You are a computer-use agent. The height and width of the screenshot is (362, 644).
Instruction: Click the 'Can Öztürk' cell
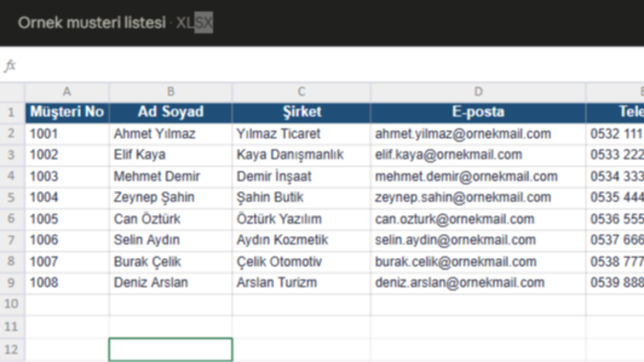[x=170, y=219]
